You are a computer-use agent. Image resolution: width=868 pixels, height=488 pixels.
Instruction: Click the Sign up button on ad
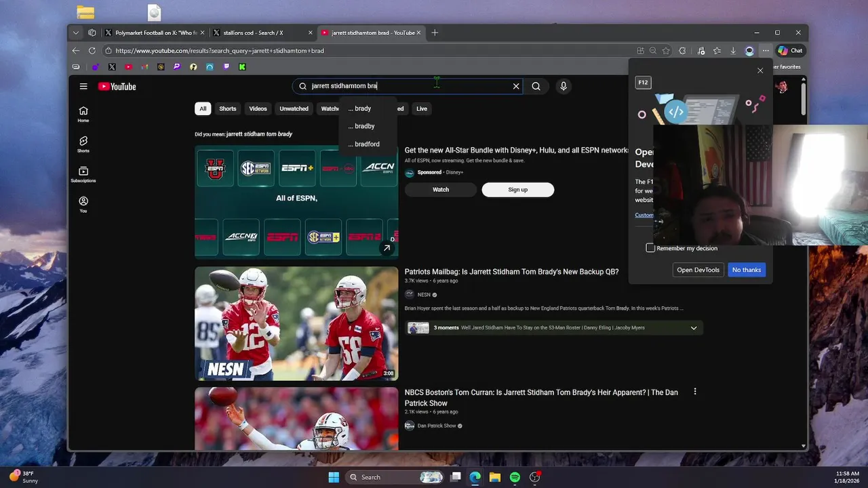click(517, 190)
